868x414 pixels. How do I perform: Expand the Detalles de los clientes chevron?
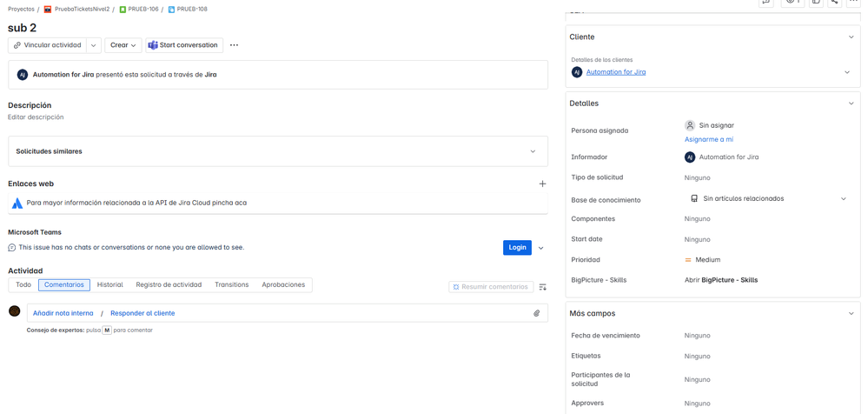tap(847, 72)
